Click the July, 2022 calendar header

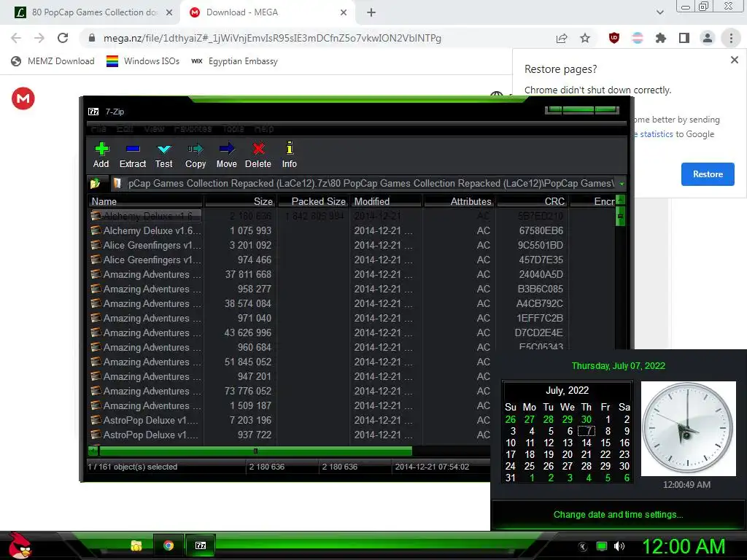(x=567, y=391)
